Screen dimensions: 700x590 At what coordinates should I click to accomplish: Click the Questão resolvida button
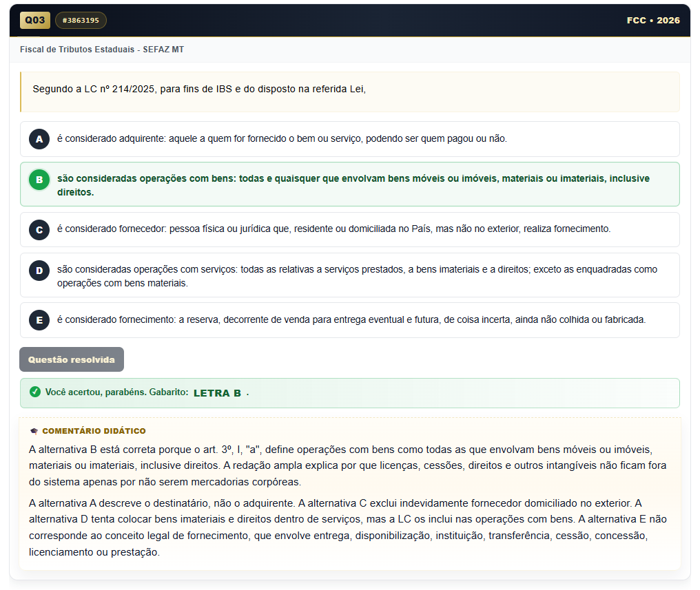click(x=72, y=359)
